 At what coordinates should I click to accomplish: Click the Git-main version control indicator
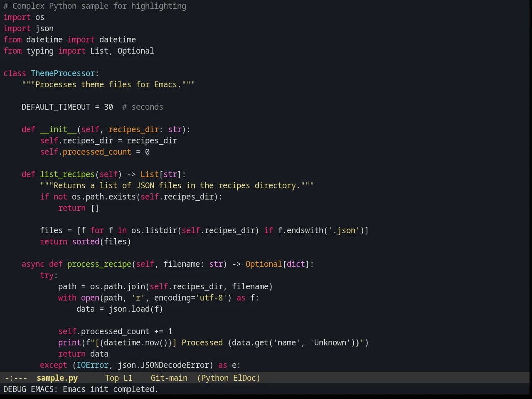(x=169, y=378)
